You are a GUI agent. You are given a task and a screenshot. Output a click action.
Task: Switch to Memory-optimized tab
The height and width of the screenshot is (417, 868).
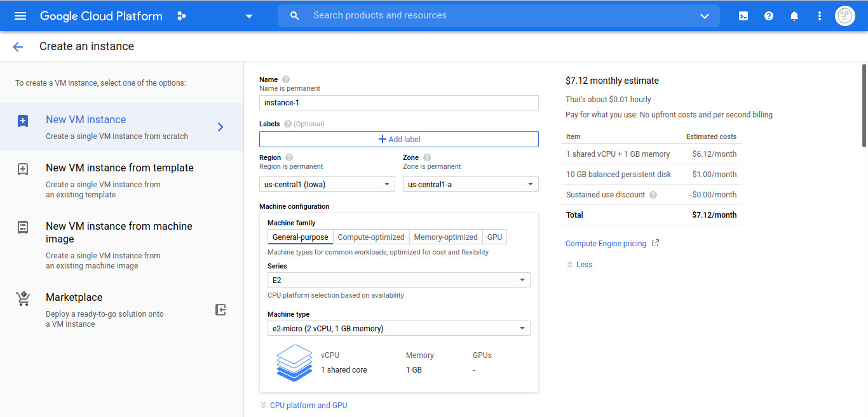(446, 237)
